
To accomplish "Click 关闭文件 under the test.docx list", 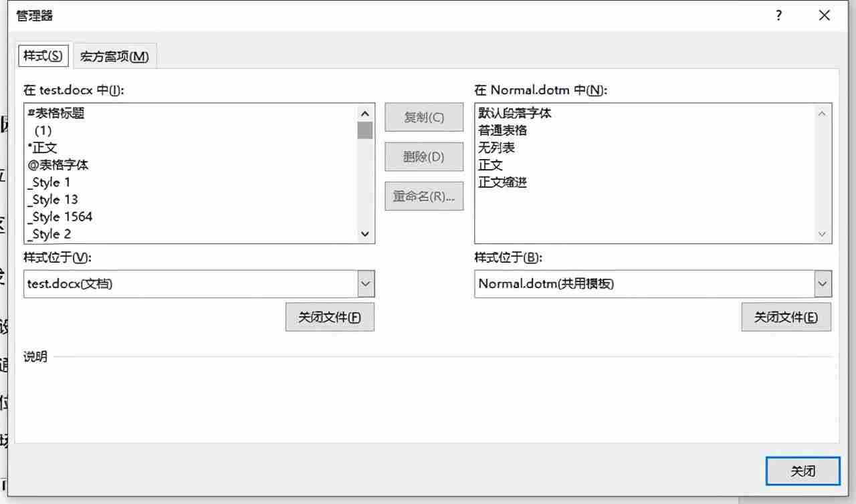I will coord(330,316).
